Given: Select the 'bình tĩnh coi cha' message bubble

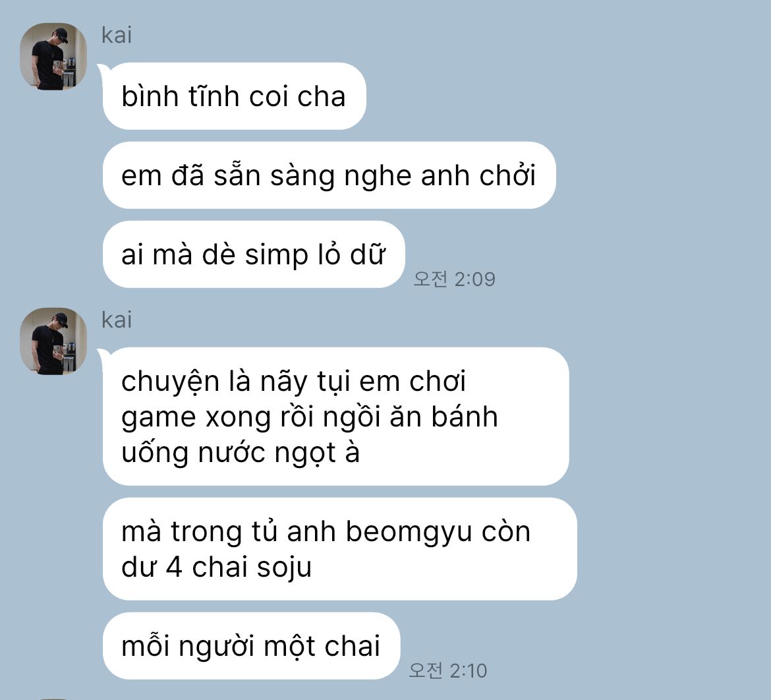Looking at the screenshot, I should point(234,96).
